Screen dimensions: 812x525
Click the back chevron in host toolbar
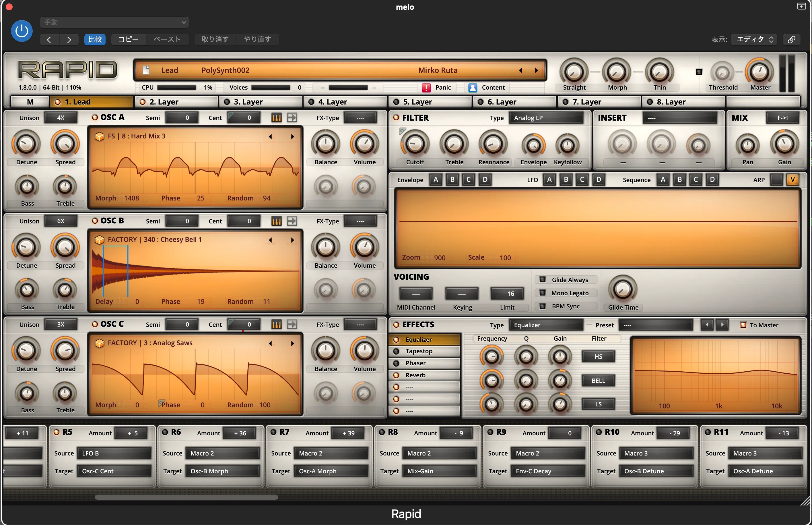coord(49,40)
